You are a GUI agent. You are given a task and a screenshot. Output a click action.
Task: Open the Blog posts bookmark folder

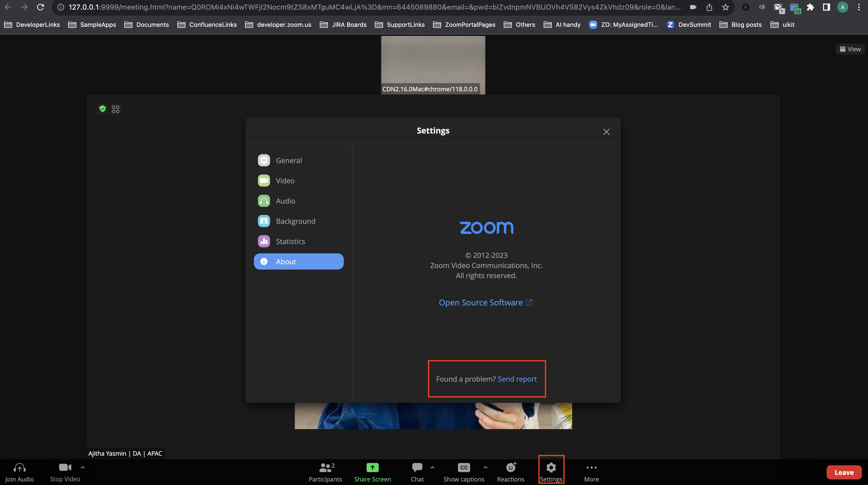tap(741, 25)
